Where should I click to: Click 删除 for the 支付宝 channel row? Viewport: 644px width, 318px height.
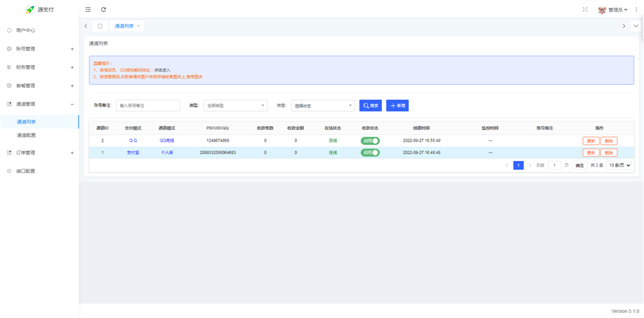pos(609,153)
